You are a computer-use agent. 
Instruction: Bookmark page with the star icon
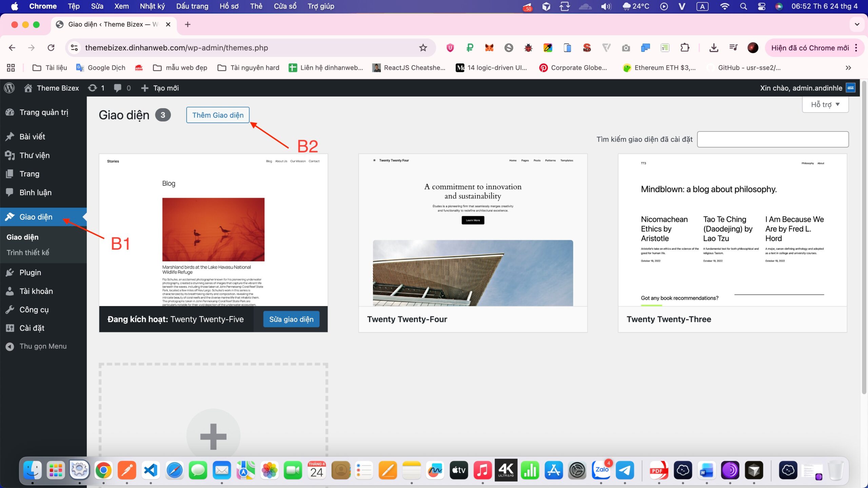coord(423,48)
